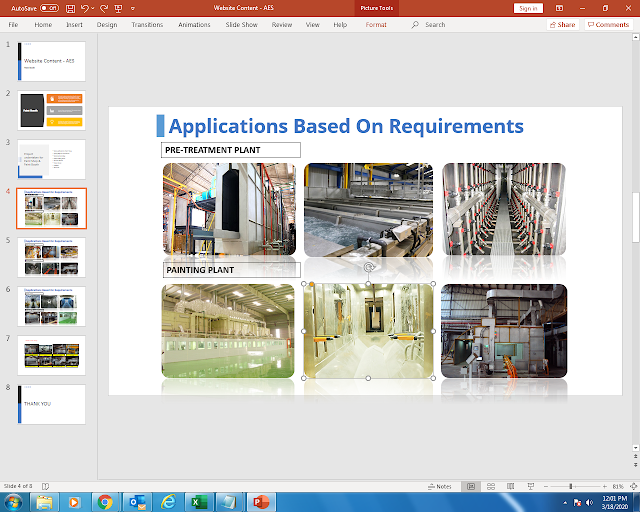Click the Share button
The width and height of the screenshot is (640, 512).
pyautogui.click(x=562, y=24)
